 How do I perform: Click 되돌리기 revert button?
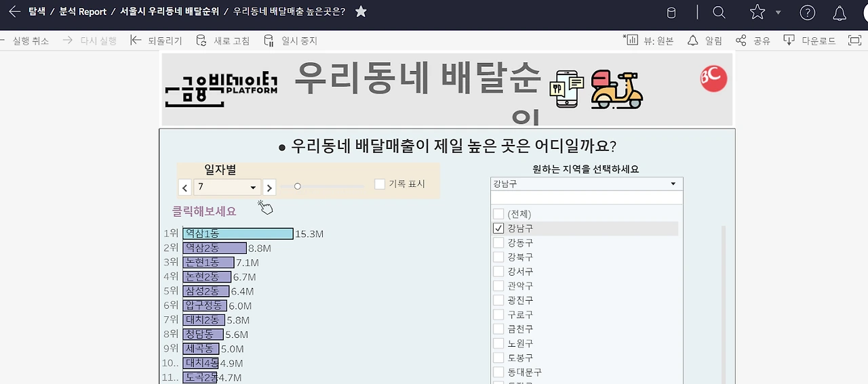[x=157, y=41]
